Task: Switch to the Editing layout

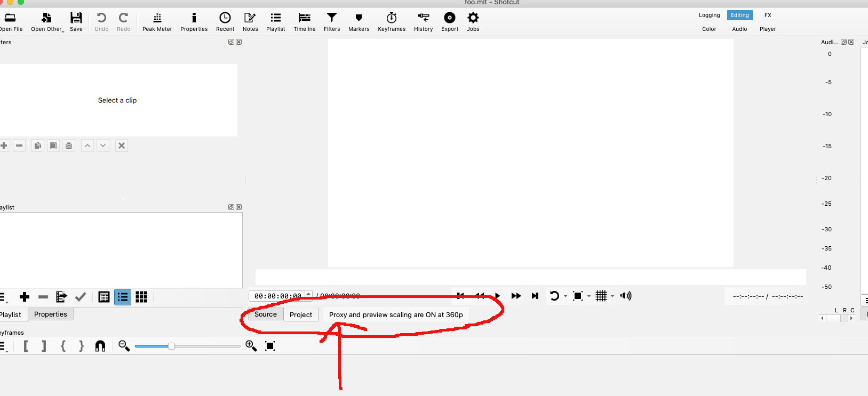Action: (x=739, y=15)
